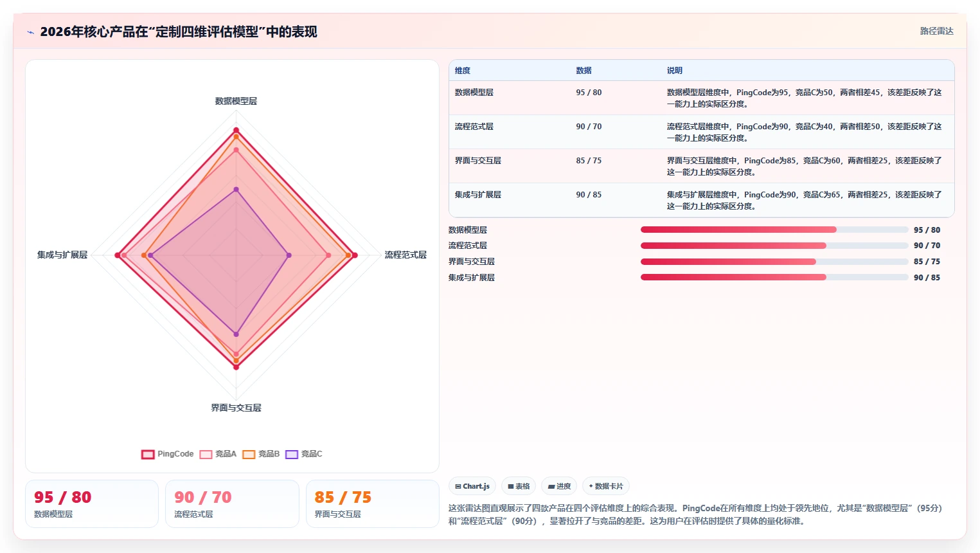Image resolution: width=980 pixels, height=553 pixels.
Task: Select the 说明 column header
Action: [x=674, y=71]
